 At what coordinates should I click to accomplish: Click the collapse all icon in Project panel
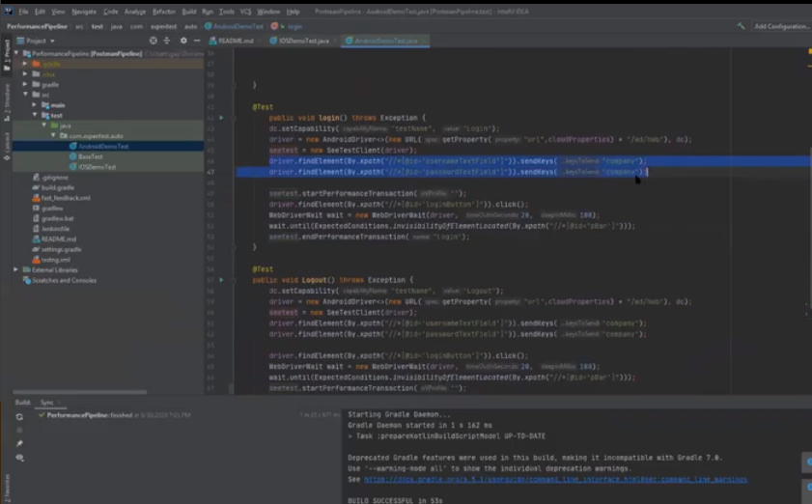(167, 41)
